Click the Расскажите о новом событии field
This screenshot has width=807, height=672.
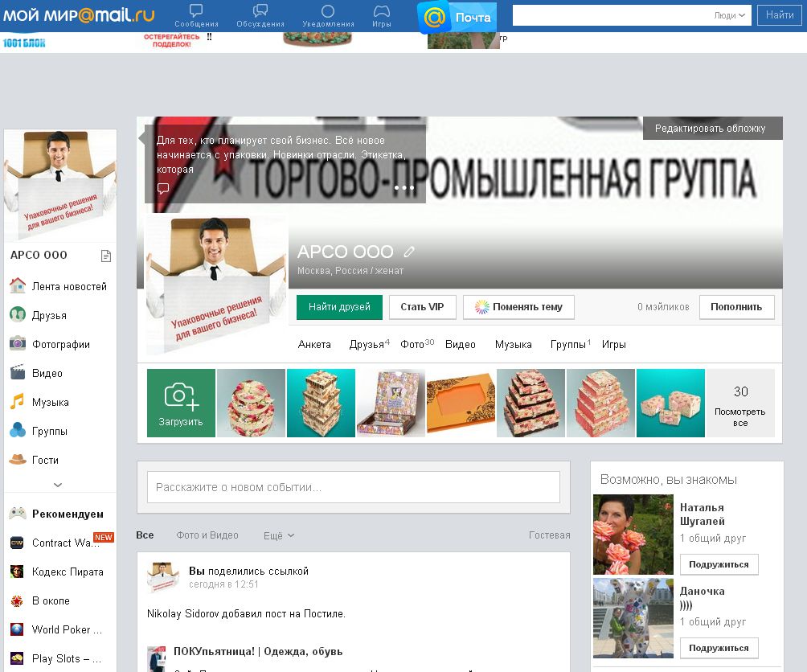353,487
